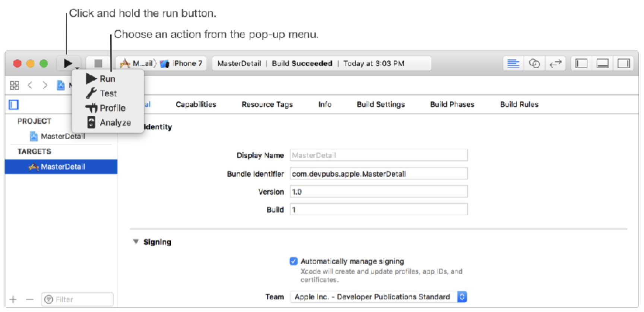
Task: Show the Assistant editor
Action: (x=534, y=63)
